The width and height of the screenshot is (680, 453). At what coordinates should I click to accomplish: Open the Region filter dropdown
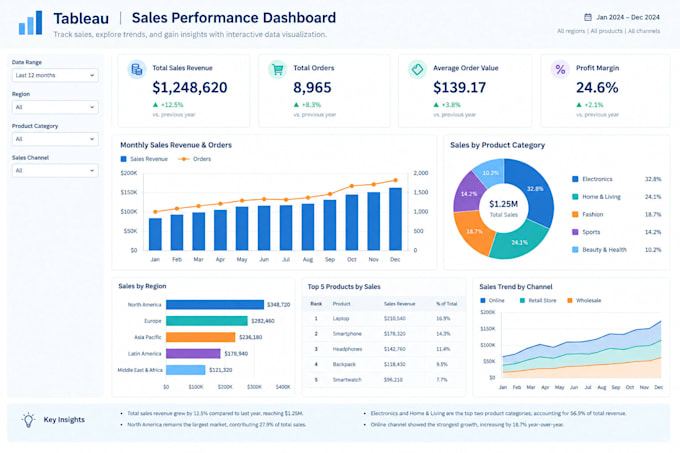pyautogui.click(x=55, y=107)
